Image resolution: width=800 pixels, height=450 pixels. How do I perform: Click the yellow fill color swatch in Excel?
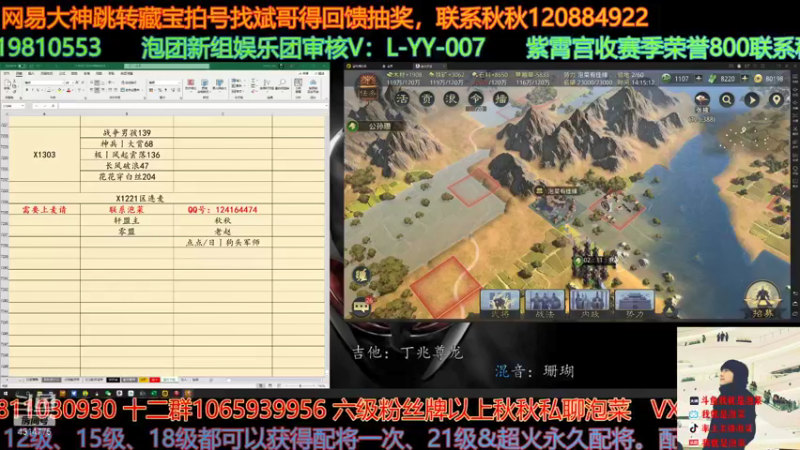click(x=59, y=90)
